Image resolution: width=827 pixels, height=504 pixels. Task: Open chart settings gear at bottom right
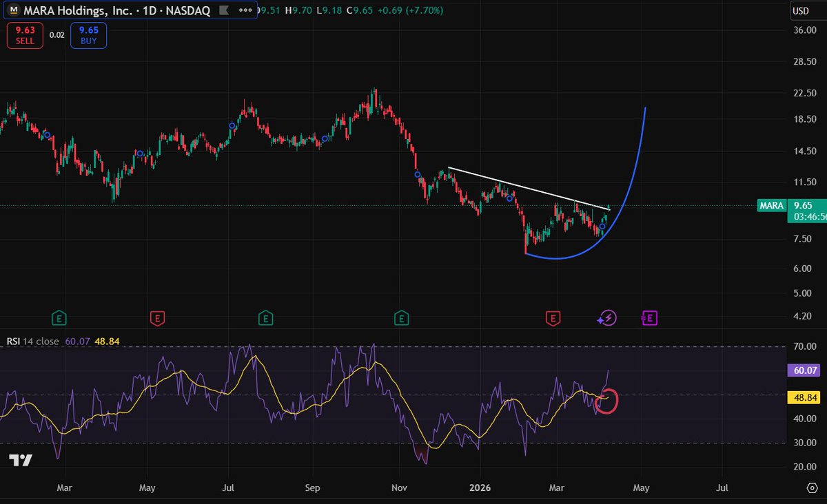point(812,487)
